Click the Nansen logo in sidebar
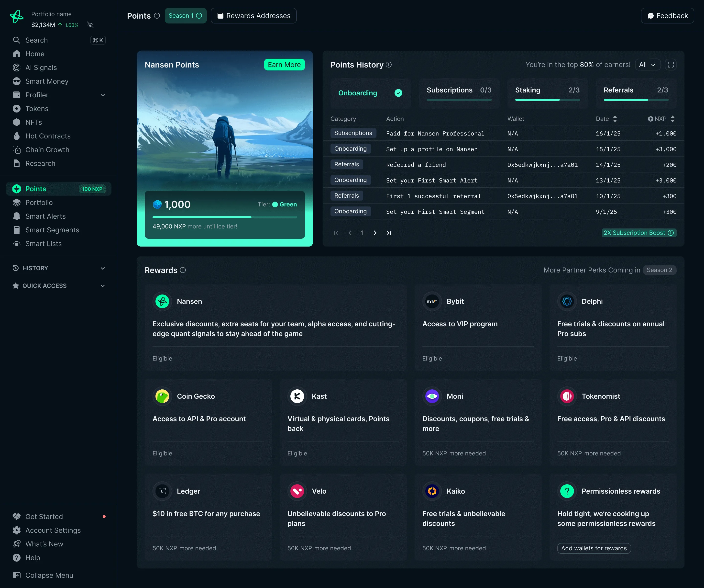The width and height of the screenshot is (704, 588). click(17, 16)
